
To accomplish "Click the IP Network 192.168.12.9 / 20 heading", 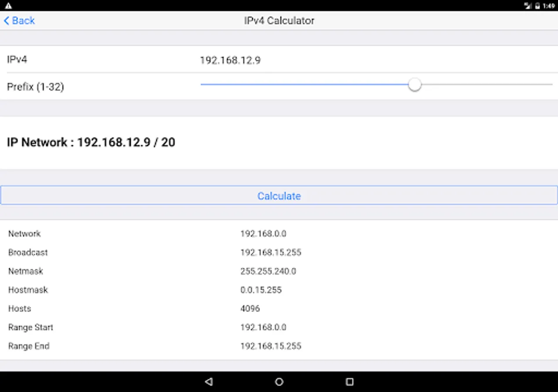I will click(x=91, y=142).
